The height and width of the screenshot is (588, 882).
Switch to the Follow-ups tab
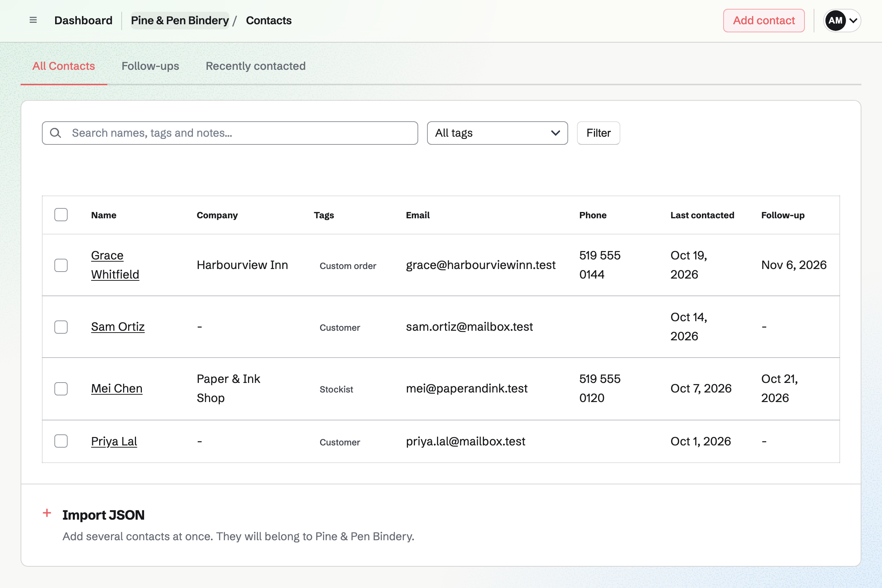[150, 66]
